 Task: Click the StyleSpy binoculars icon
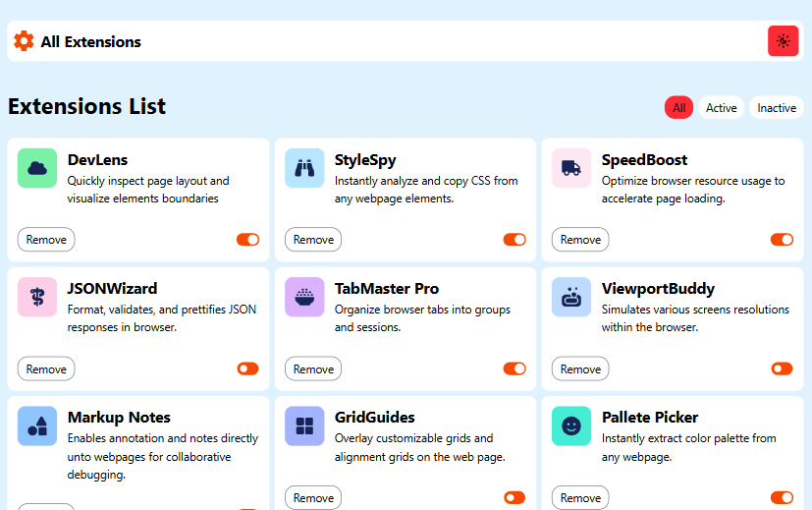click(304, 168)
